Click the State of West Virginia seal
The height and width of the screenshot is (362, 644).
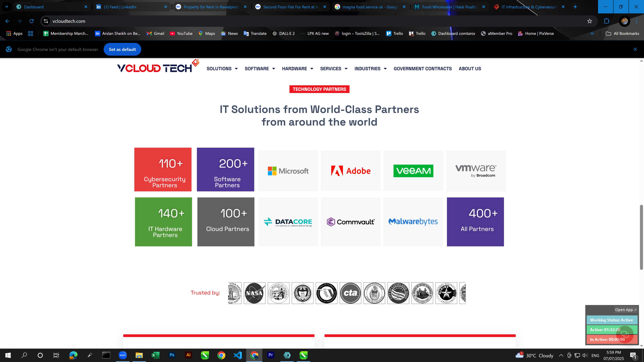[422, 293]
